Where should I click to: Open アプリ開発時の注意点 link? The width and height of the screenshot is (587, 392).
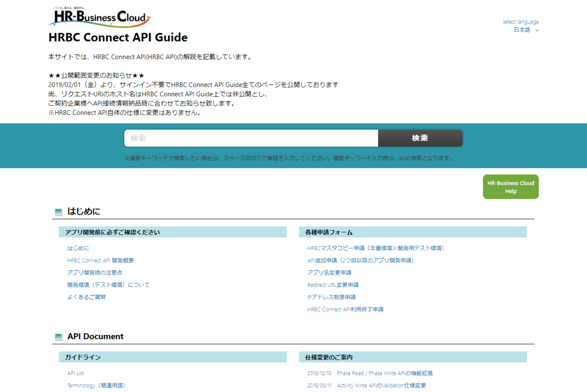click(94, 273)
